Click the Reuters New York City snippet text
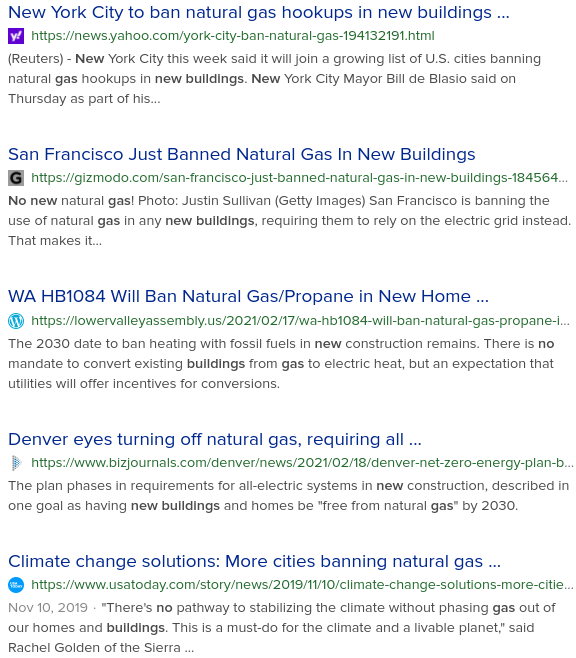Screen dimensions: 576x658 click(274, 79)
